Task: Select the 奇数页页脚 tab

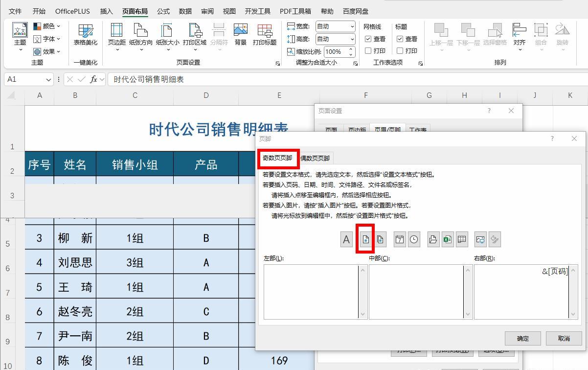Action: coord(277,158)
